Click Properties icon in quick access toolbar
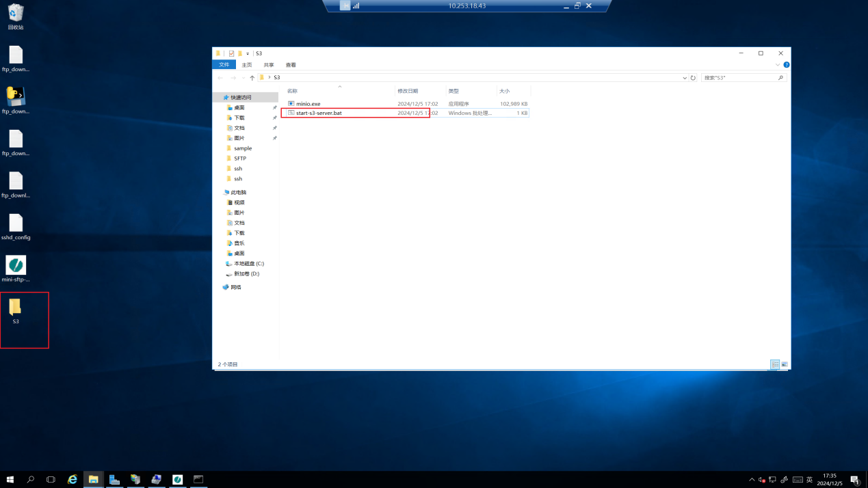The width and height of the screenshot is (868, 488). coord(232,53)
